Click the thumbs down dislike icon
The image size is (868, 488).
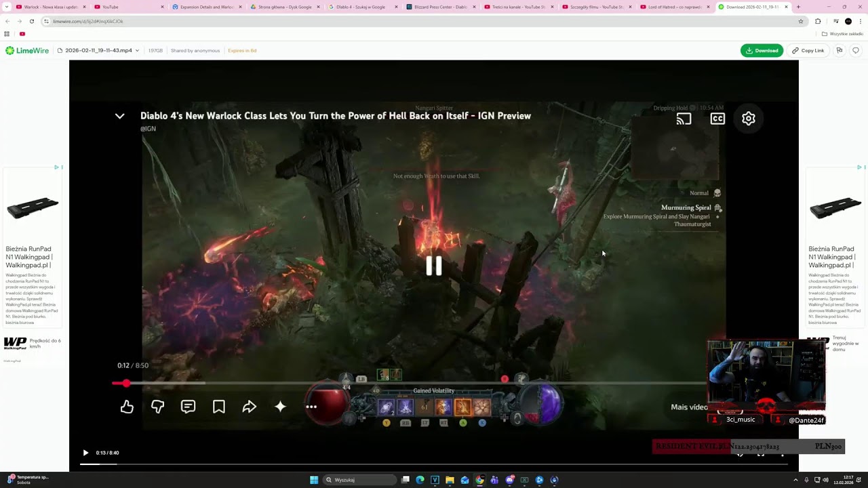pyautogui.click(x=157, y=407)
